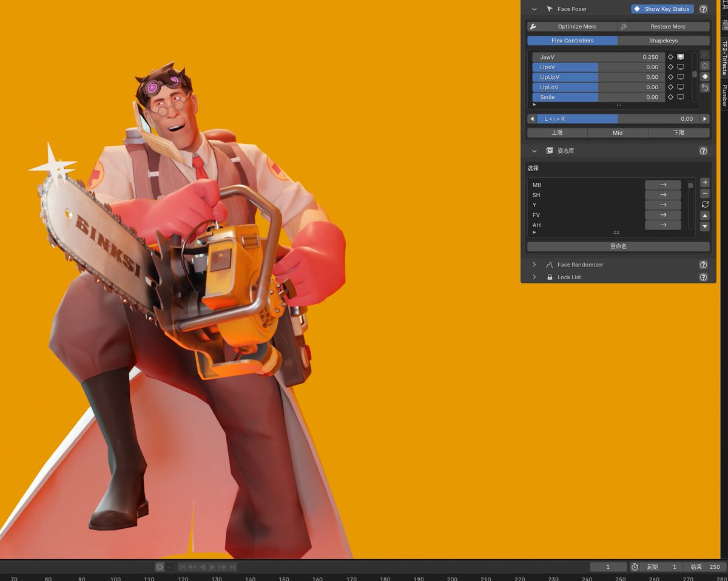Remove pose with the minus icon

705,194
